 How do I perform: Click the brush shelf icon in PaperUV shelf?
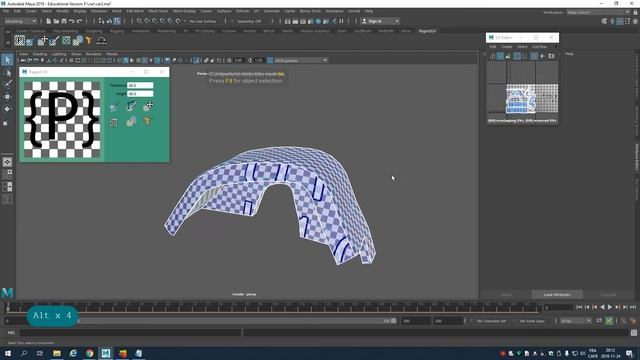(54, 40)
